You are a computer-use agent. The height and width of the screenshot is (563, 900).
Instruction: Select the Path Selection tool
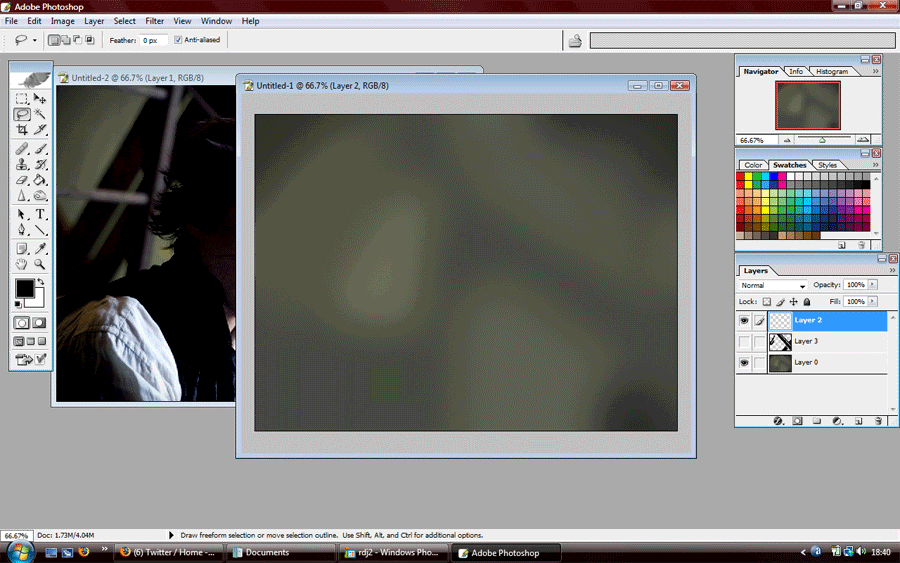[x=22, y=215]
